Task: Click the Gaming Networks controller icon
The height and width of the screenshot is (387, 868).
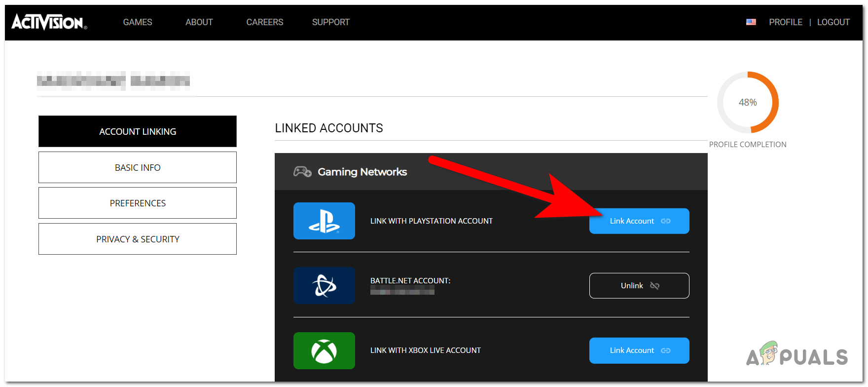Action: click(x=302, y=172)
